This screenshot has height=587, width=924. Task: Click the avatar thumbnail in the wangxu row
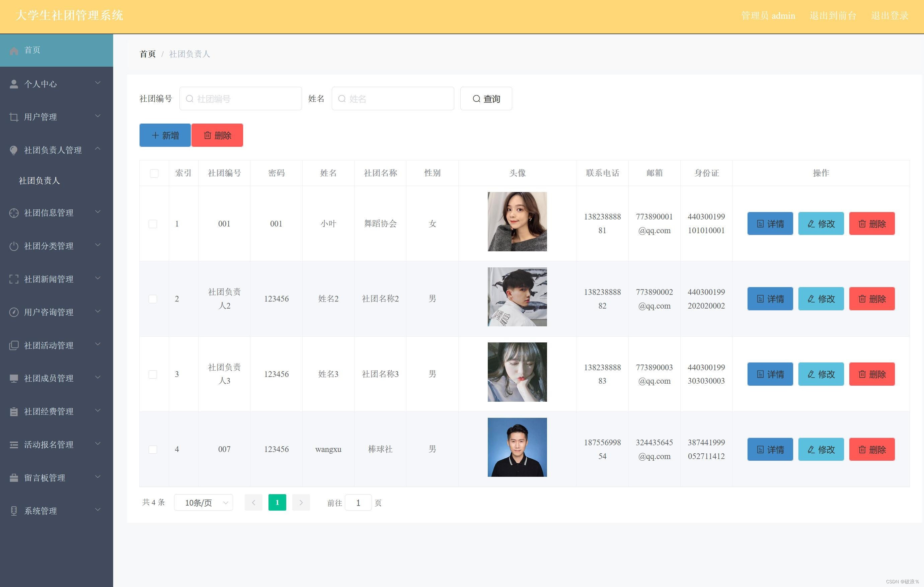click(517, 447)
